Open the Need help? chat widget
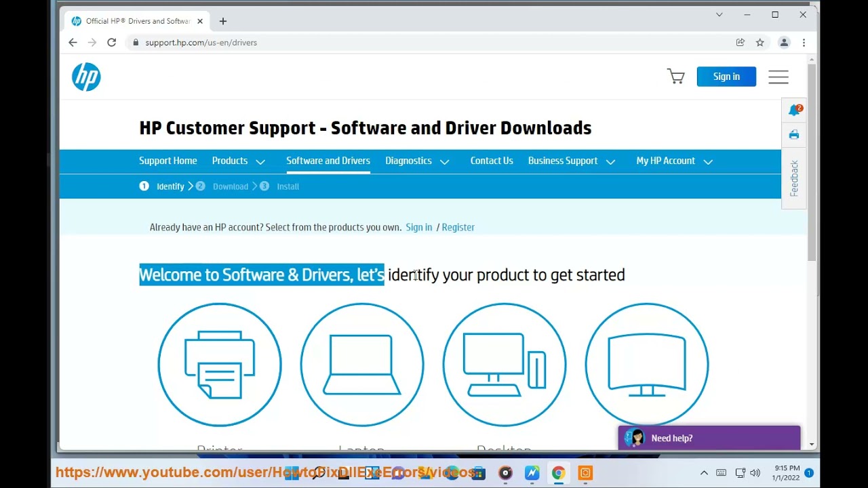The image size is (868, 488). [709, 438]
